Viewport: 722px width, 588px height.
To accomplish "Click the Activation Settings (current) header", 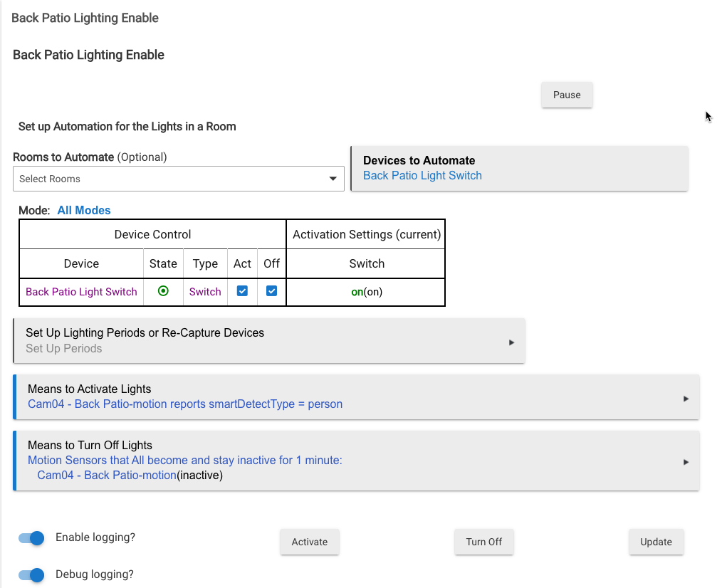I will pos(367,234).
